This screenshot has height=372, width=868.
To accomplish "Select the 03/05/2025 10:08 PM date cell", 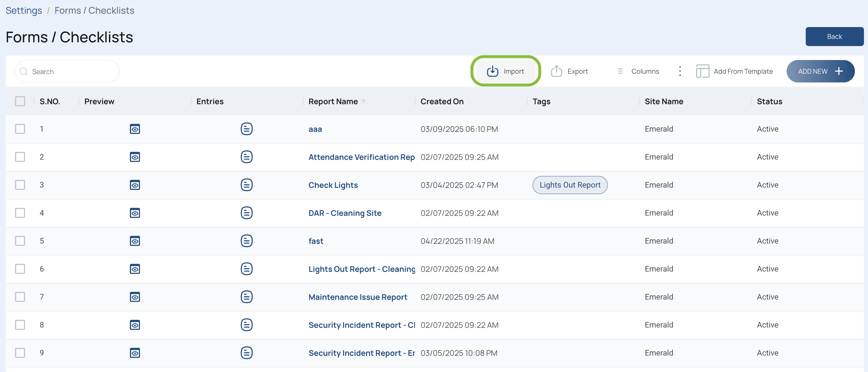I will [x=459, y=352].
